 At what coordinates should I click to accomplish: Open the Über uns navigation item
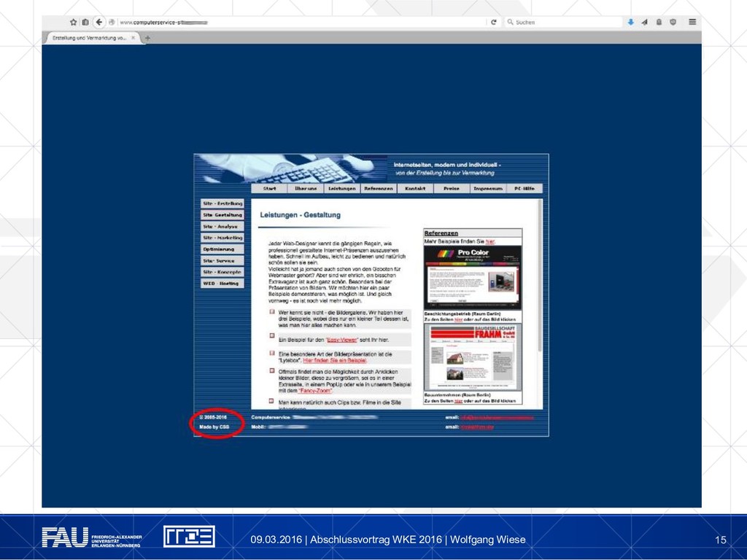click(x=306, y=189)
